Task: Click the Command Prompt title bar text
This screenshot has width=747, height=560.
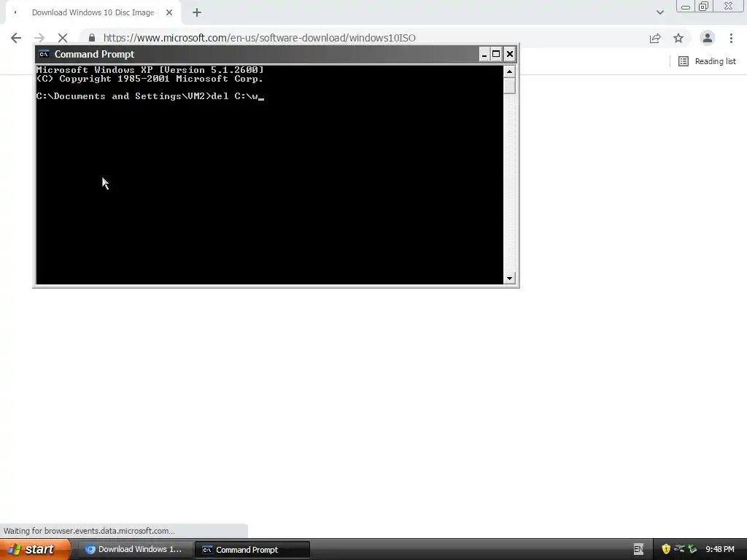Action: 94,54
